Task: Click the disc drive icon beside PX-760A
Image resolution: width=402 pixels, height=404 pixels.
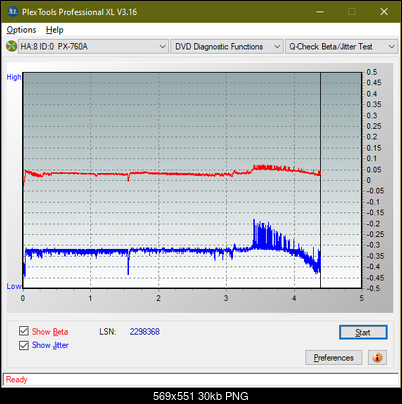Action: click(x=11, y=46)
